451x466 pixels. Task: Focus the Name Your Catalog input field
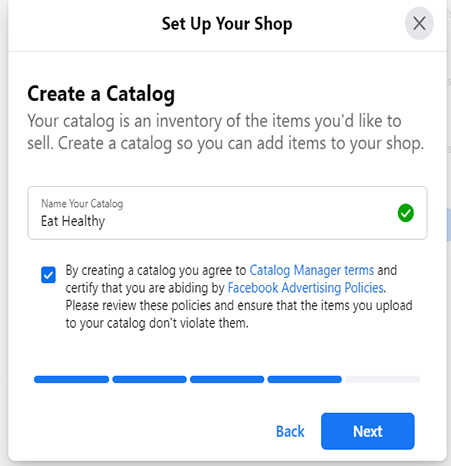point(227,213)
